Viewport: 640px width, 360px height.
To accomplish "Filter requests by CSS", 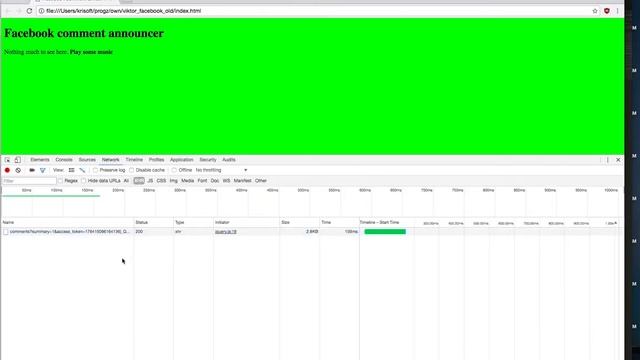I will (x=161, y=181).
